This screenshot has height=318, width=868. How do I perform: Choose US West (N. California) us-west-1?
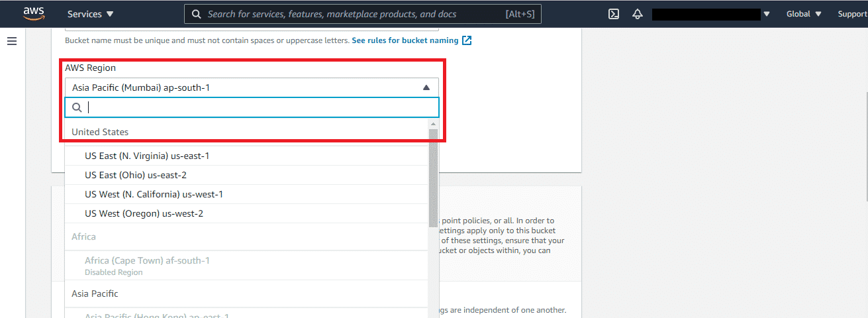click(x=154, y=194)
